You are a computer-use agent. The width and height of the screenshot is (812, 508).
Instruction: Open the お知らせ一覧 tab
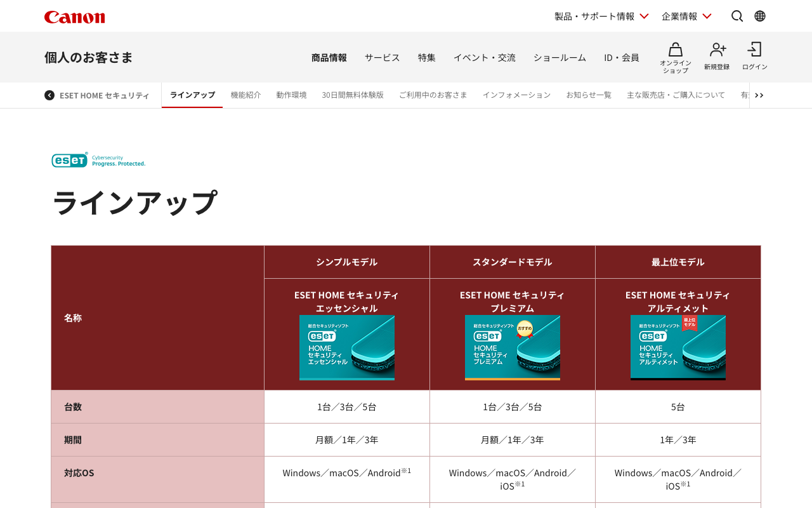pos(589,95)
